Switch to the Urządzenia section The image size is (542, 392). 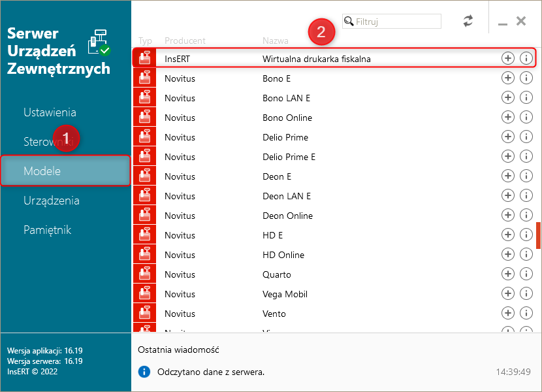coord(52,201)
